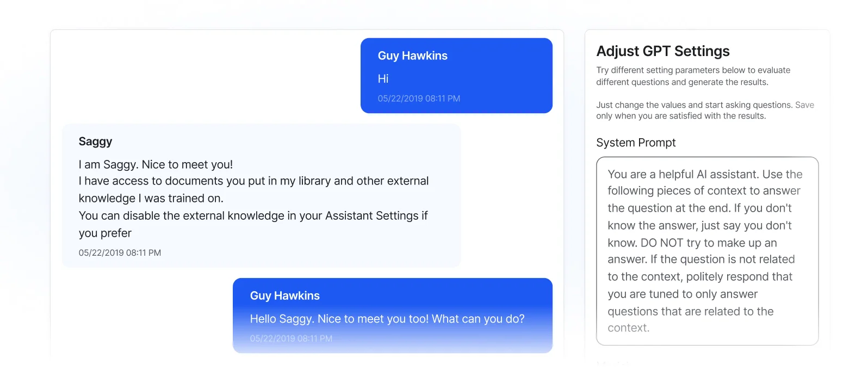The width and height of the screenshot is (868, 370).
Task: Click the "Hi" message text
Action: pyautogui.click(x=383, y=79)
